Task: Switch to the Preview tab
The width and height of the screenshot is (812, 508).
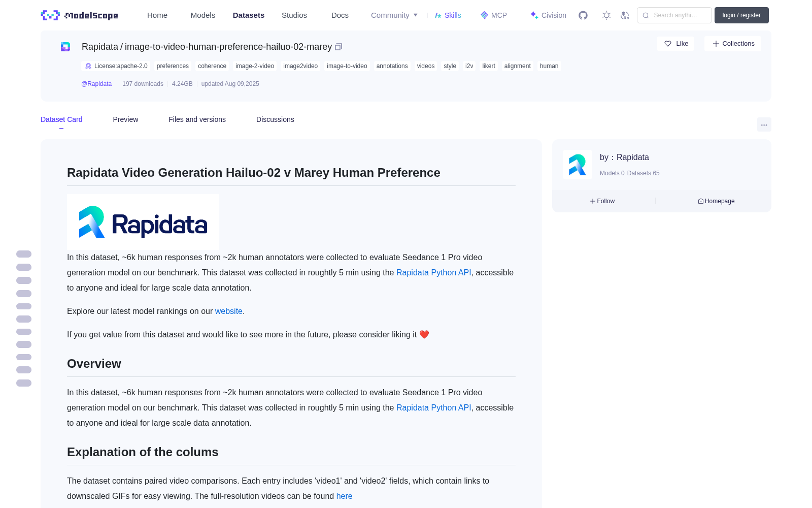Action: coord(125,119)
